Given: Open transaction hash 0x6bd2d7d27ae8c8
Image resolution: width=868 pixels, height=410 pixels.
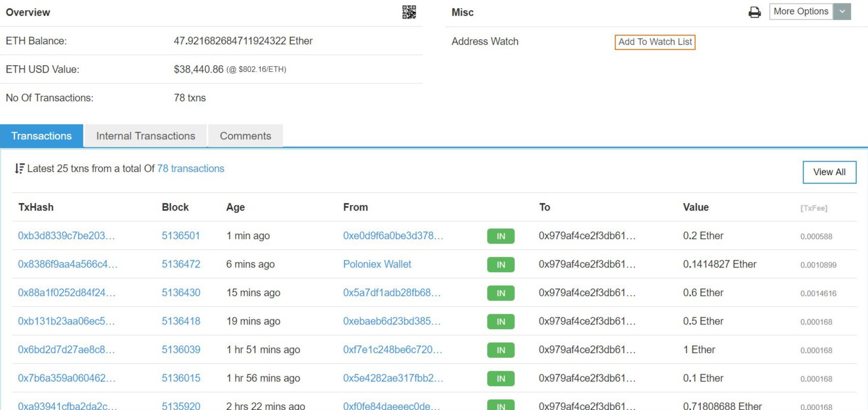Looking at the screenshot, I should 66,349.
